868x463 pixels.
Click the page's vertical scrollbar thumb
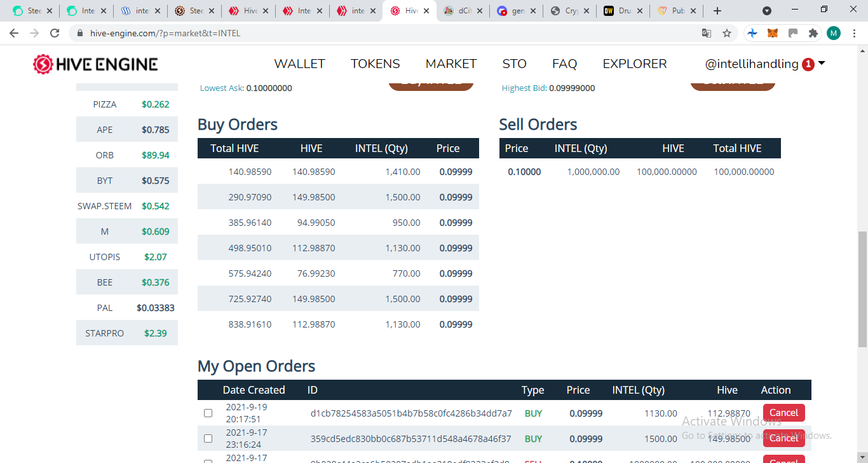point(862,289)
